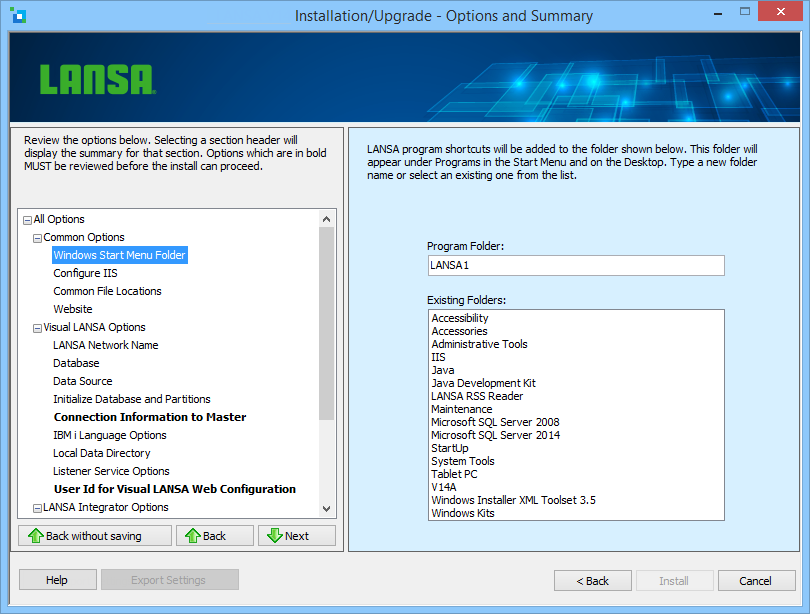810x614 pixels.
Task: Choose Accessibility from Existing Folders
Action: coord(460,318)
